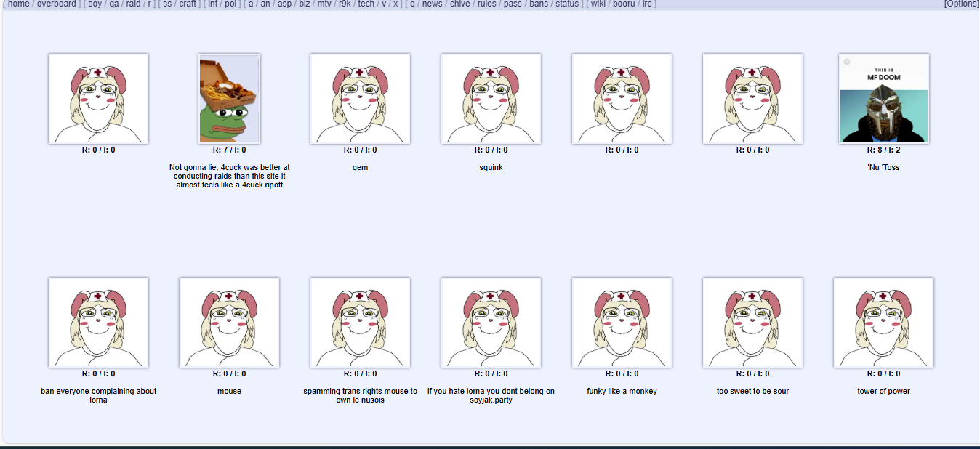Open the bans page link
Screen dimensions: 980x449
(539, 4)
